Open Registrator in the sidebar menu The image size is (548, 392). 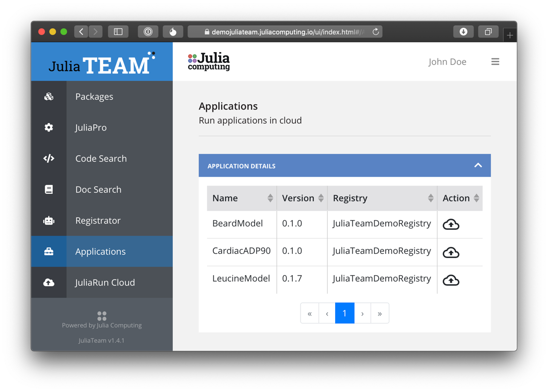pyautogui.click(x=102, y=221)
